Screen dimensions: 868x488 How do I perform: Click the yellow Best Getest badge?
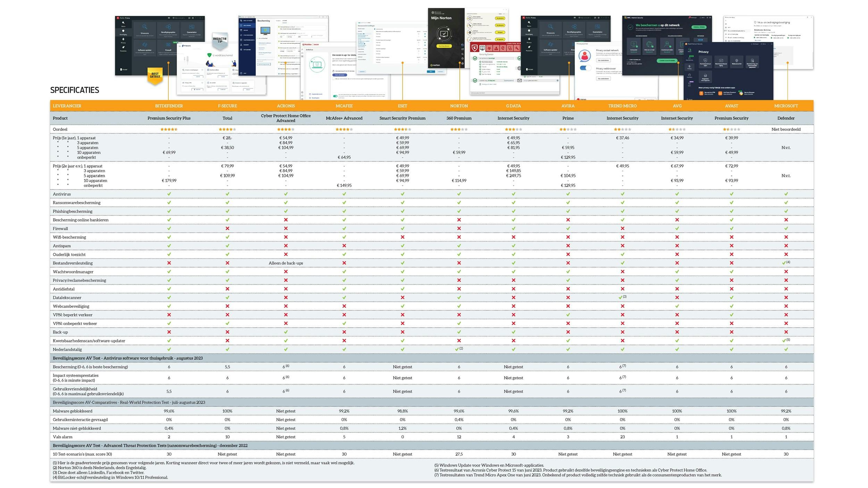pos(155,76)
